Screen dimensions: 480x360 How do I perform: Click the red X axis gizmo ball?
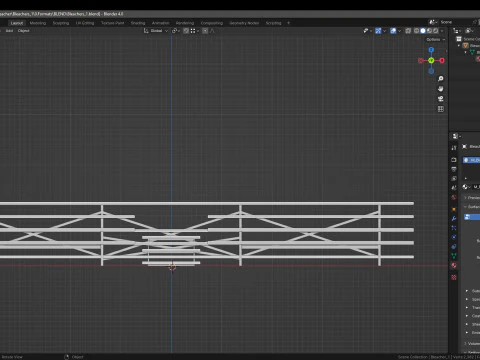click(442, 60)
